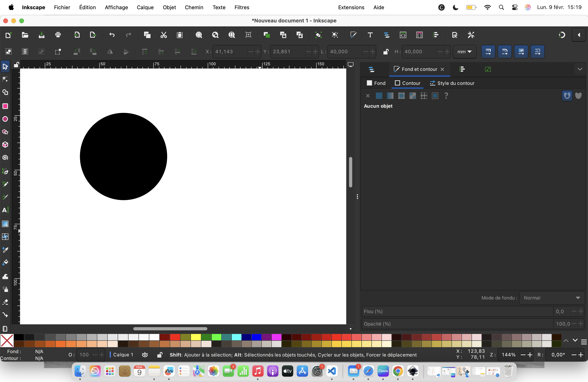Click the Fond tab
The width and height of the screenshot is (588, 382).
click(376, 83)
